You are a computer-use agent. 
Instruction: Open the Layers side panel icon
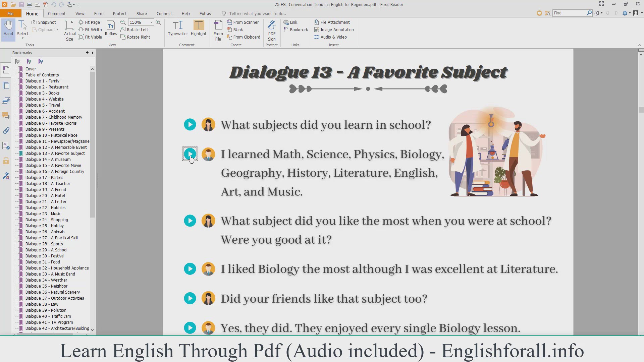pos(6,100)
